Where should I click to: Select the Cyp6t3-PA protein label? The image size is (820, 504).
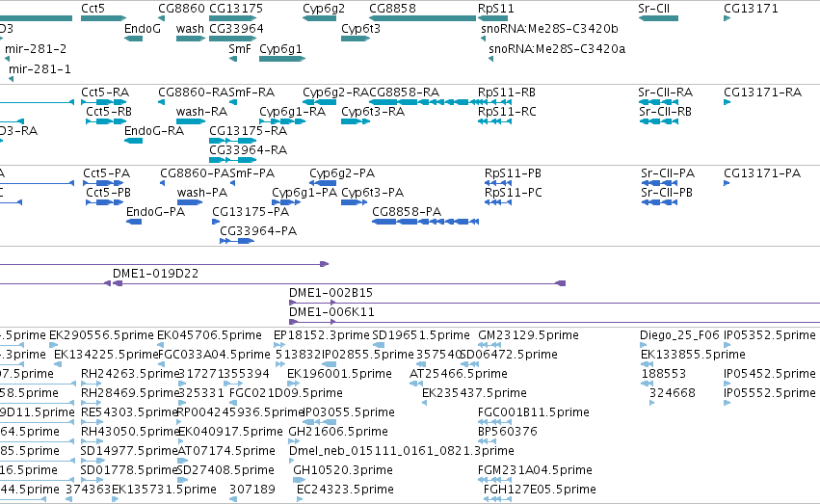(x=372, y=193)
